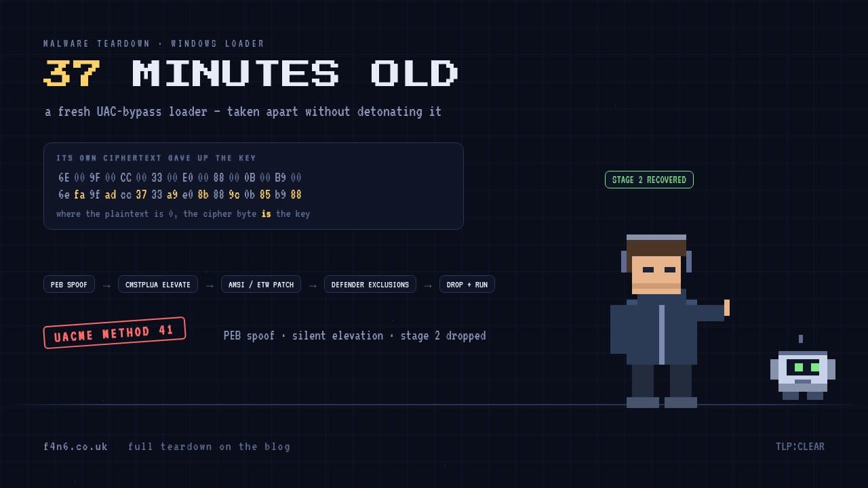Click the TLP:CLEAR label

pyautogui.click(x=800, y=447)
